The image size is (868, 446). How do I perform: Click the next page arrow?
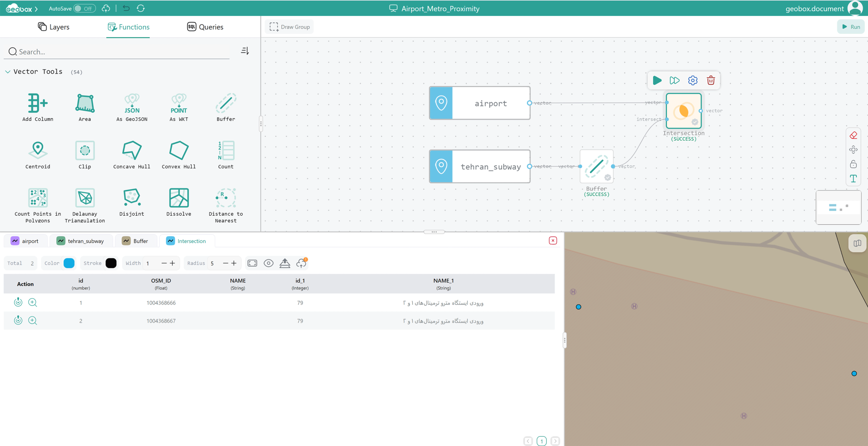(555, 441)
